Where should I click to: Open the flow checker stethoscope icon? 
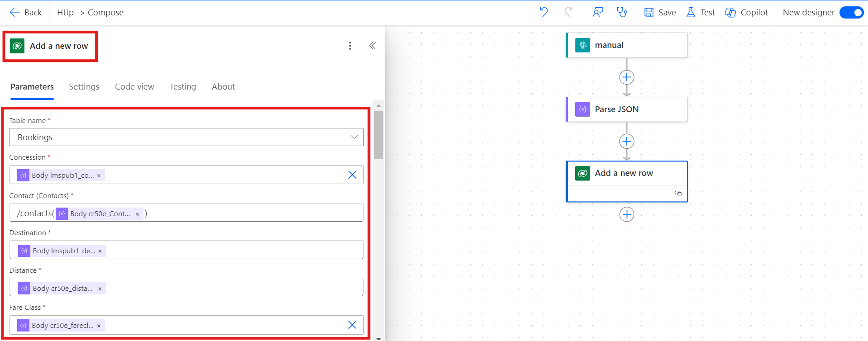(x=622, y=12)
